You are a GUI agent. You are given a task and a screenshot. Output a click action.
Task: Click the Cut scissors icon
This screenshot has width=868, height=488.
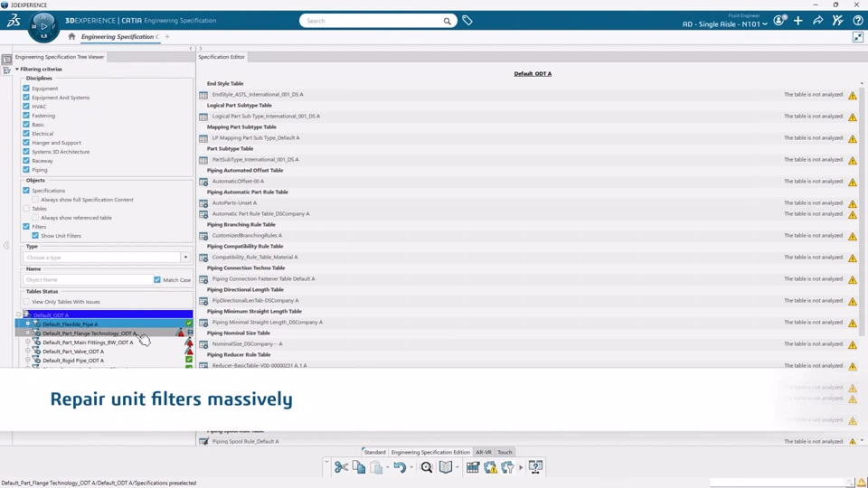click(x=341, y=467)
